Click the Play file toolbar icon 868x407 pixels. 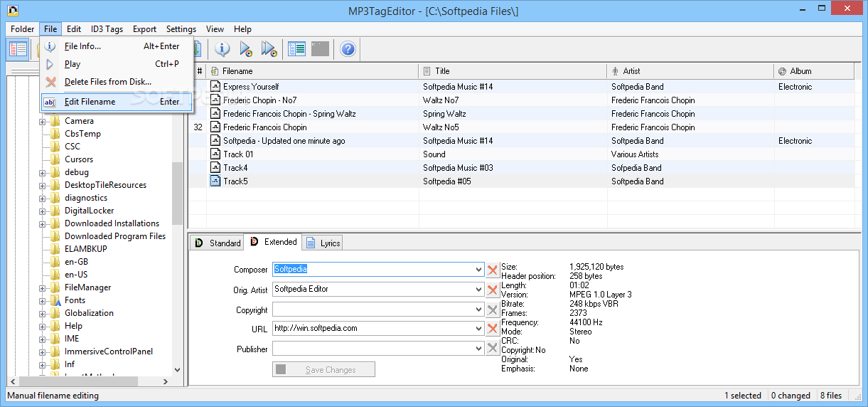click(246, 49)
